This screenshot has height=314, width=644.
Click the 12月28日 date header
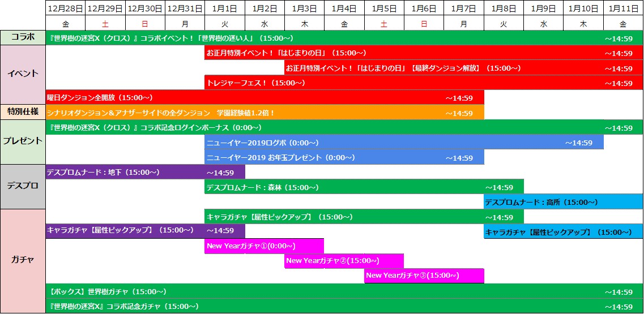65,8
